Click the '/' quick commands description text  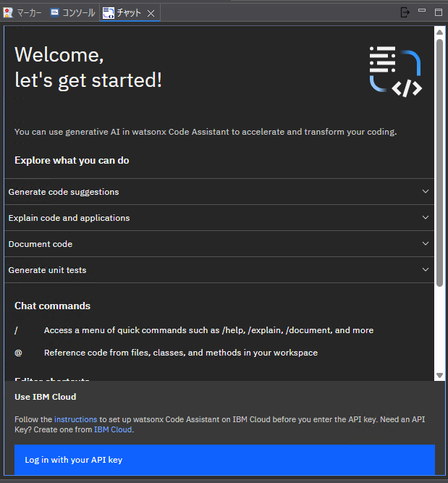coord(208,330)
